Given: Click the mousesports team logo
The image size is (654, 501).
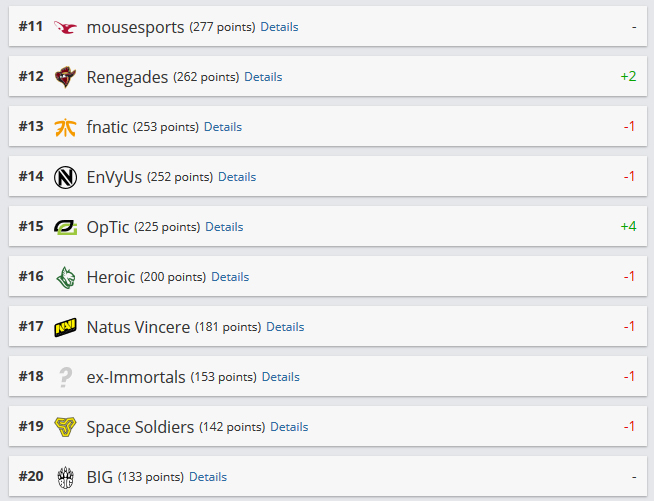Looking at the screenshot, I should tap(66, 27).
